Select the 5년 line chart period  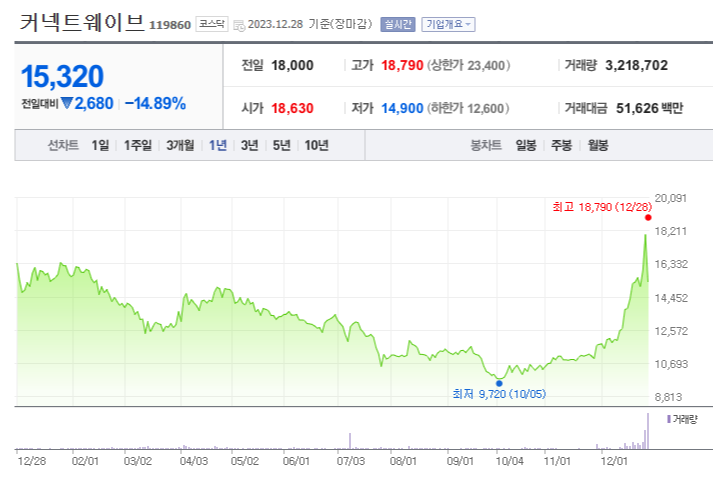click(281, 145)
